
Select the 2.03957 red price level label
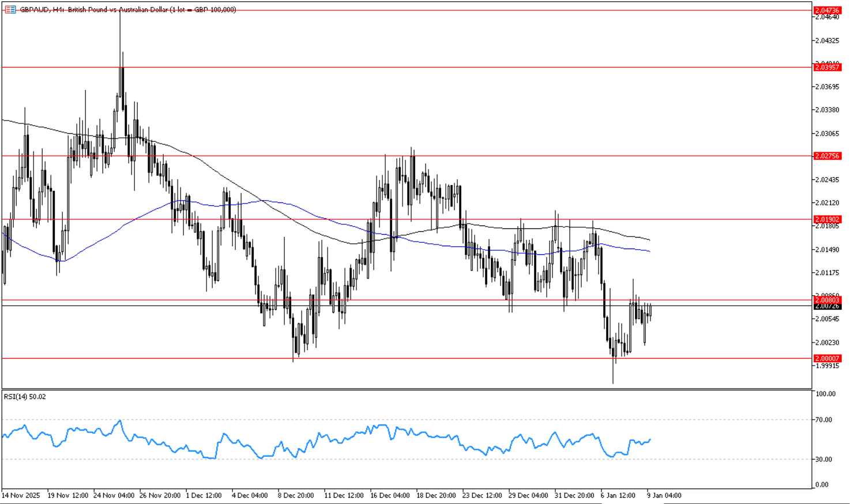point(828,67)
